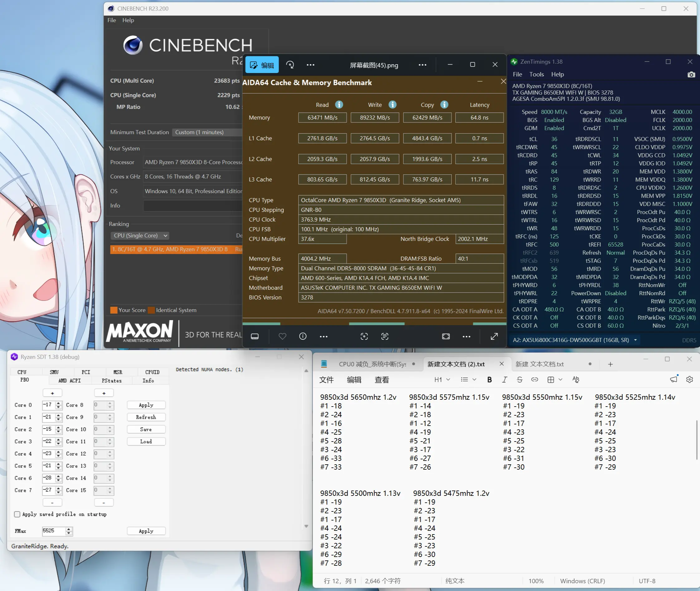The image size is (700, 591).
Task: Insert a link using Notepad's link icon
Action: point(535,379)
